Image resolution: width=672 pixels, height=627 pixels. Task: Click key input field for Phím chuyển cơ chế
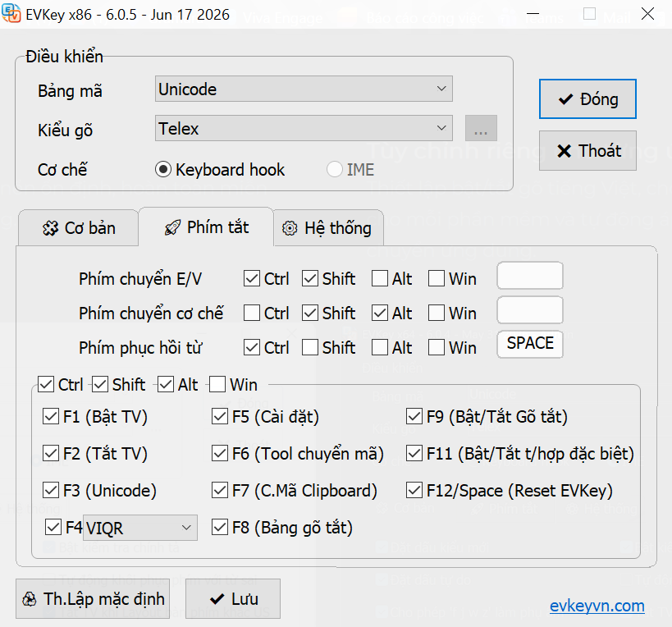pyautogui.click(x=530, y=310)
